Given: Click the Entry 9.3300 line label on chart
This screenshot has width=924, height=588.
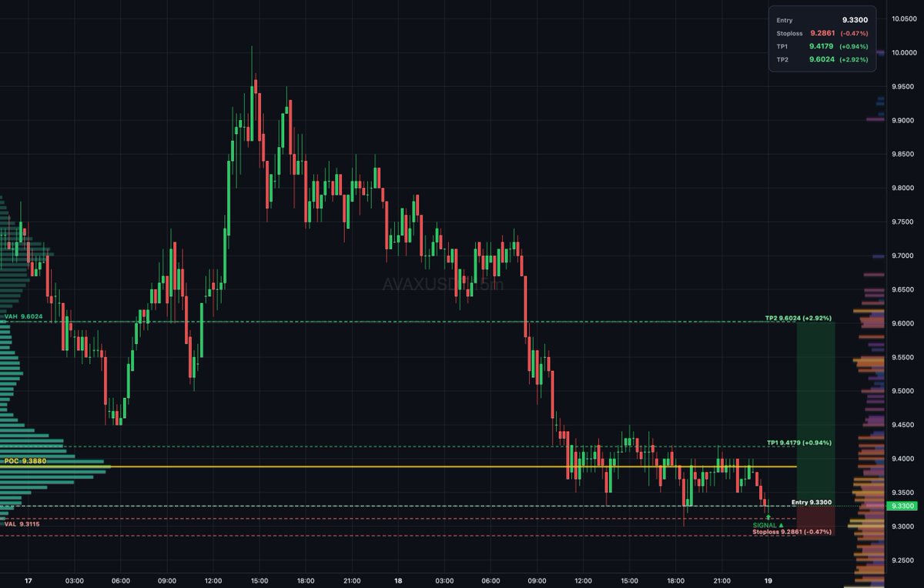Looking at the screenshot, I should (812, 502).
